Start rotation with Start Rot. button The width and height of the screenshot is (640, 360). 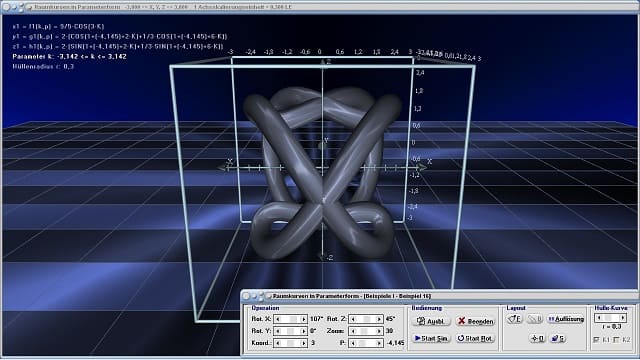point(476,338)
